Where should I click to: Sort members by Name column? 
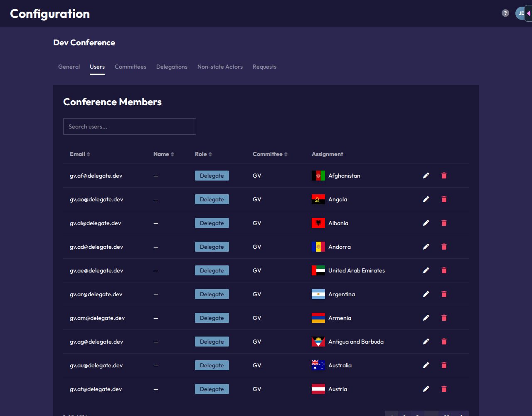[164, 154]
